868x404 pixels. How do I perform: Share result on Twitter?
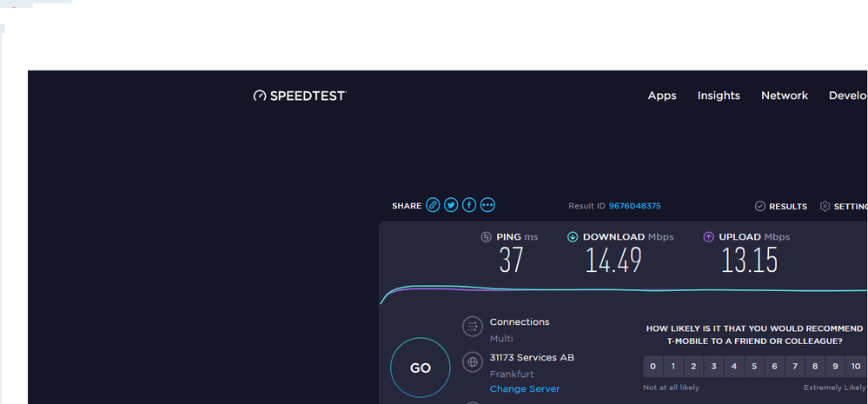451,205
